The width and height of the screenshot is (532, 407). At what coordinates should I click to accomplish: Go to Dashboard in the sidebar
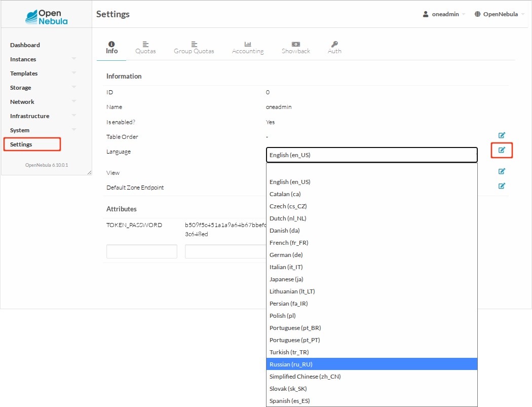click(x=25, y=45)
